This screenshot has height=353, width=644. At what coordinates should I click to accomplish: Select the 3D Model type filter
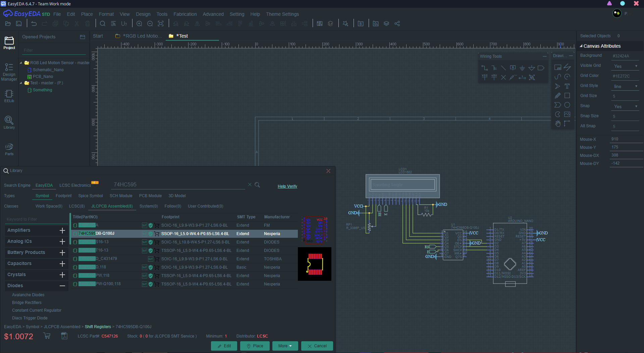click(x=177, y=196)
